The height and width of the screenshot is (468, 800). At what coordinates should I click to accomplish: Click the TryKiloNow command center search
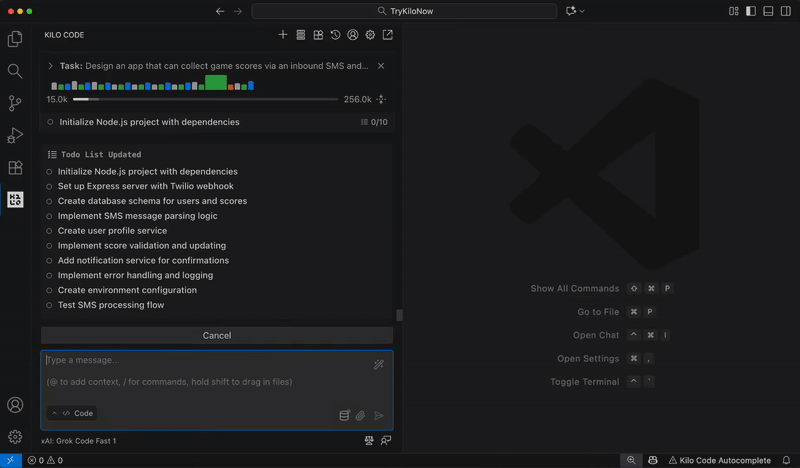pos(404,11)
